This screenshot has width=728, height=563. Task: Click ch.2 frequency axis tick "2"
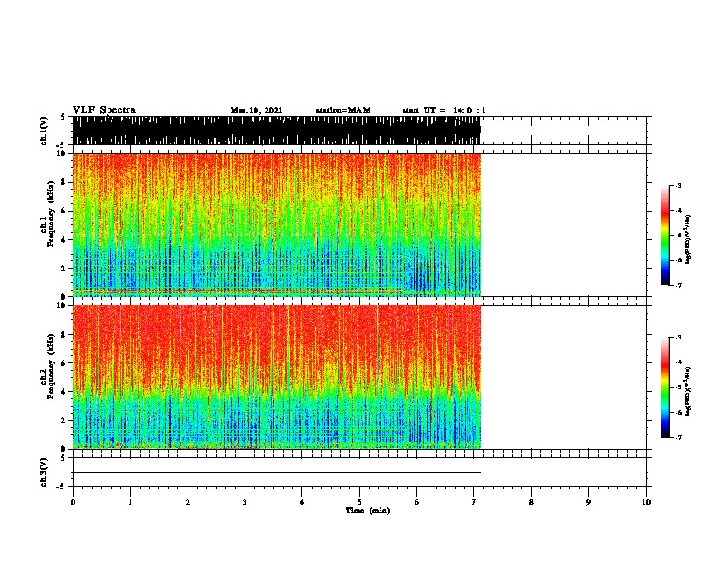click(x=63, y=420)
